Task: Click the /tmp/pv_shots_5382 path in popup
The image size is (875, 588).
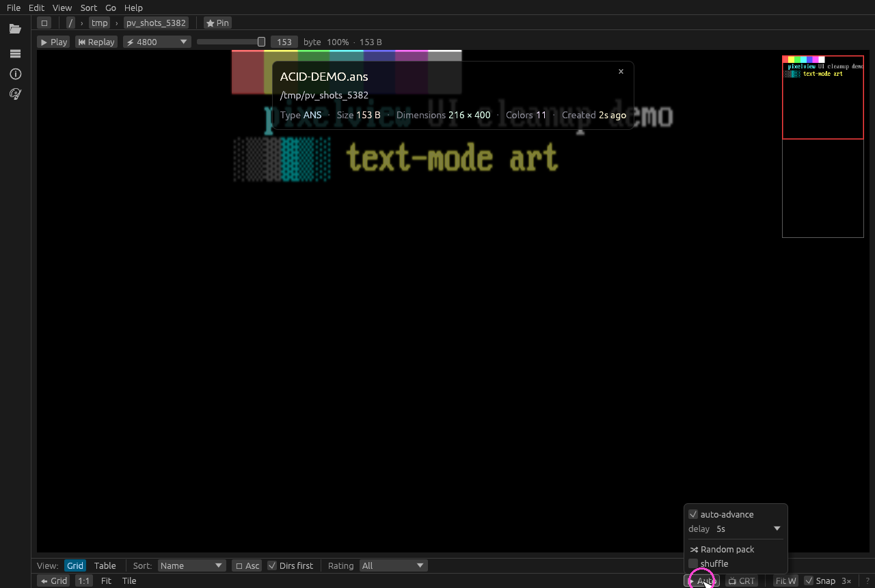Action: 324,96
